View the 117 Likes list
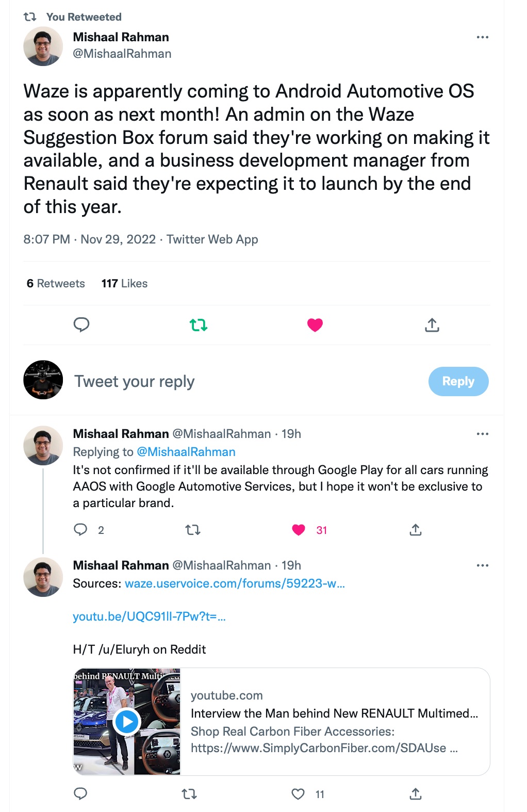527x812 pixels. (x=124, y=283)
